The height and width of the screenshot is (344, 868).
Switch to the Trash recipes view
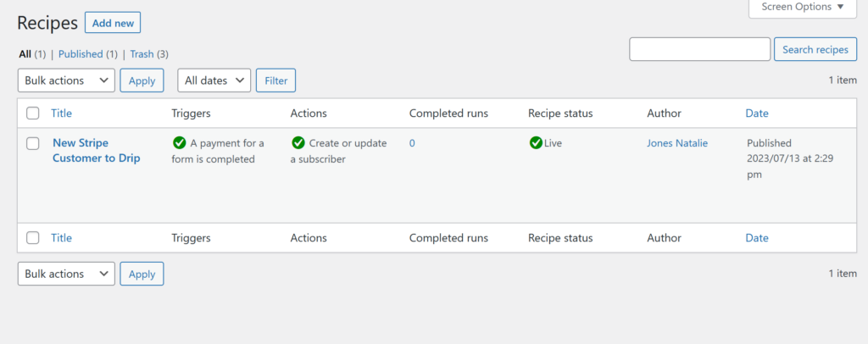click(x=142, y=54)
